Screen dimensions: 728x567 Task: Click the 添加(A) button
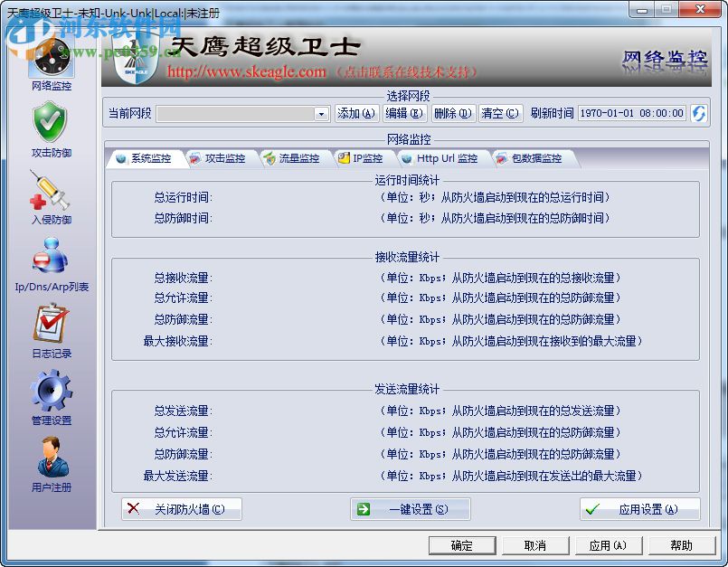coord(355,114)
